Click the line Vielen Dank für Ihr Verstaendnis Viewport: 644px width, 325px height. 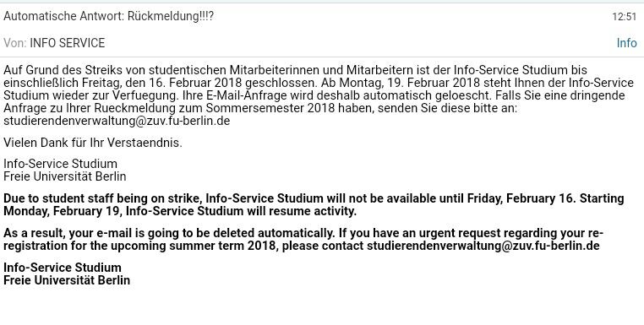pyautogui.click(x=93, y=143)
